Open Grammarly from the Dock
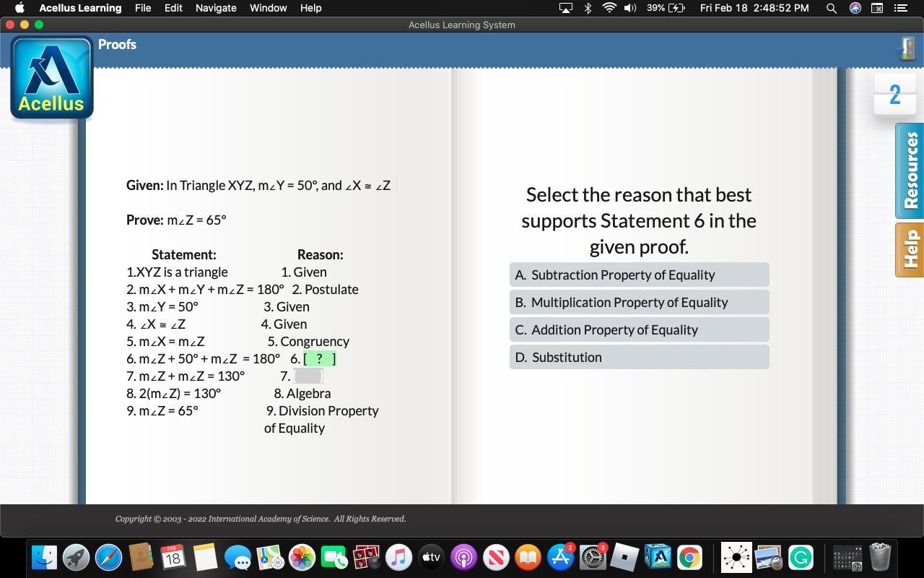 (801, 557)
